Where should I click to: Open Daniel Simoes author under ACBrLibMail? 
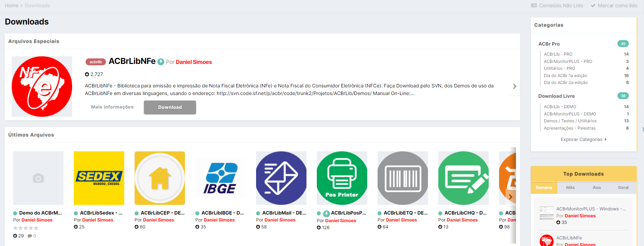[x=280, y=220]
